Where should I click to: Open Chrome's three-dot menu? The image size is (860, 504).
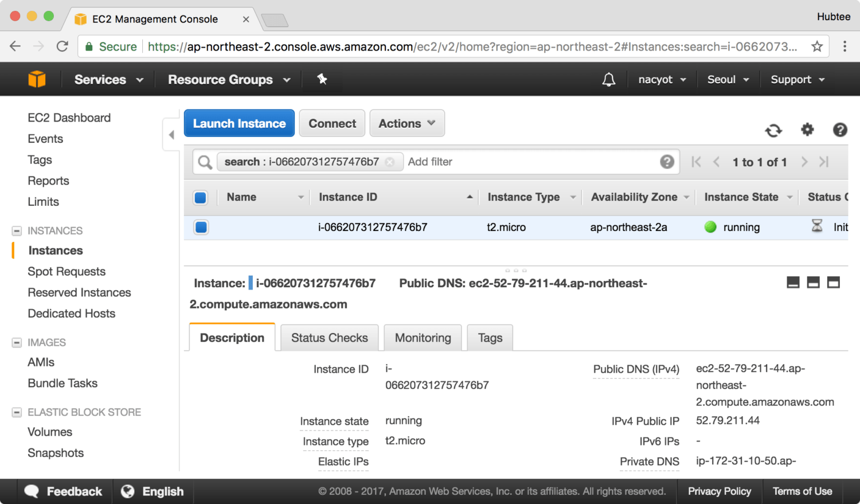click(x=845, y=46)
